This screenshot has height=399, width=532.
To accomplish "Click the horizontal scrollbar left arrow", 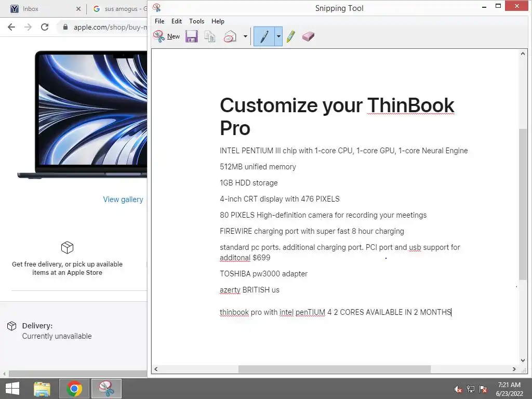I will (x=156, y=369).
